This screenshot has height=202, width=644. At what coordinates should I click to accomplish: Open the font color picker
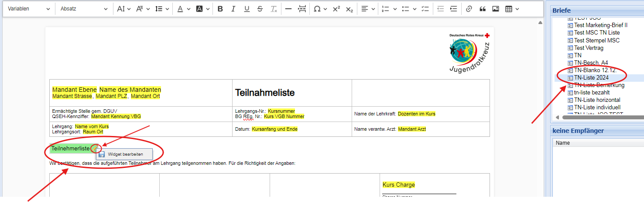pos(182,9)
